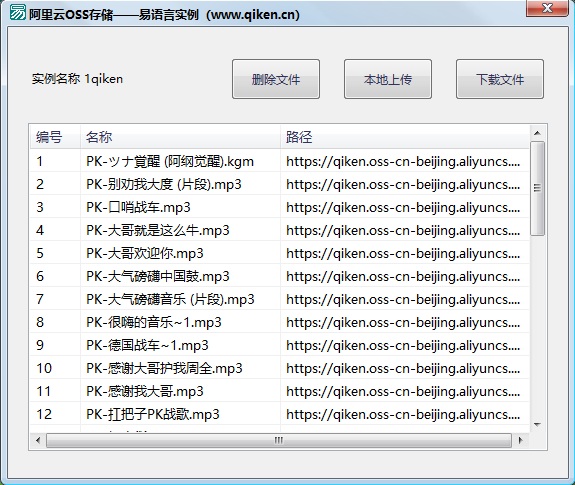Click the vertical scrollbar thumb

[x=538, y=188]
